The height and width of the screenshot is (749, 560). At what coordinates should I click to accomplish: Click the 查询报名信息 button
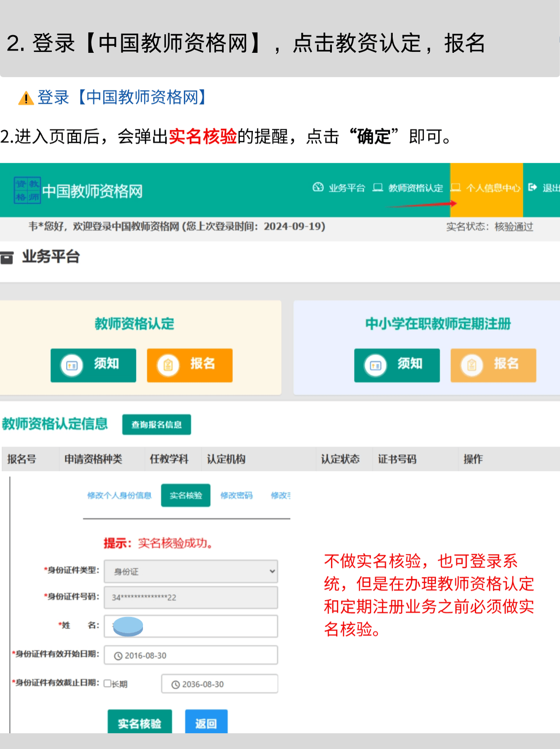(x=156, y=425)
